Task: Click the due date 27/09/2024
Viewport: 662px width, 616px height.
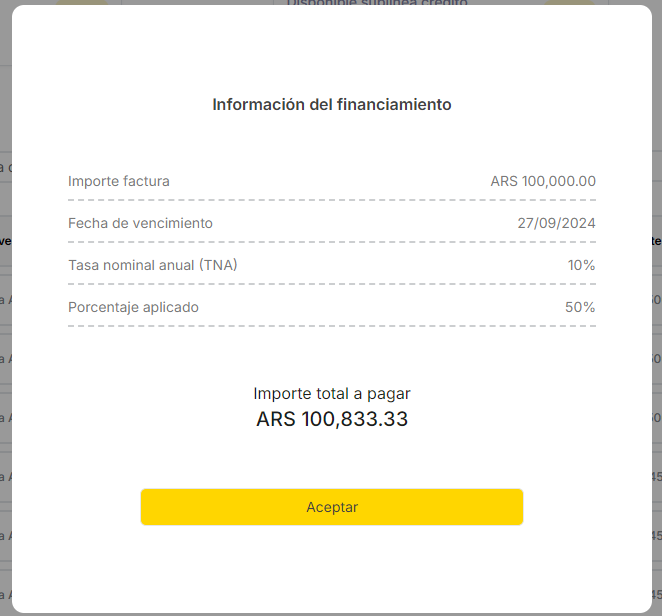Action: click(556, 223)
